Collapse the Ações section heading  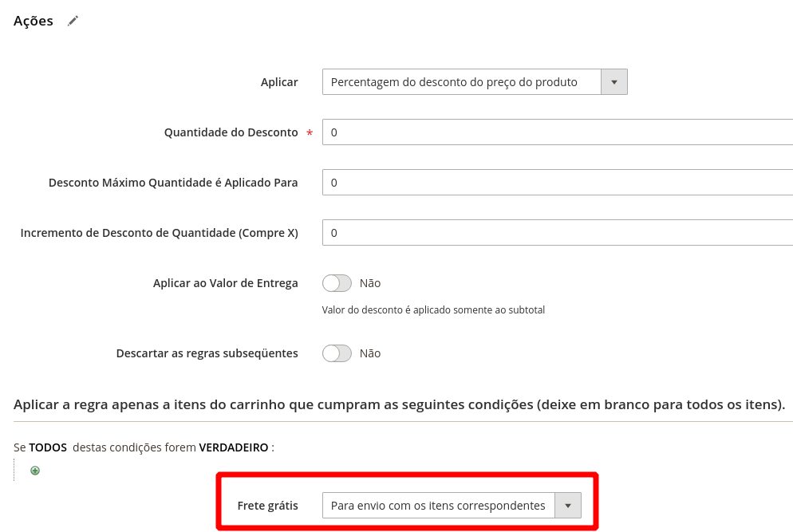(x=34, y=21)
